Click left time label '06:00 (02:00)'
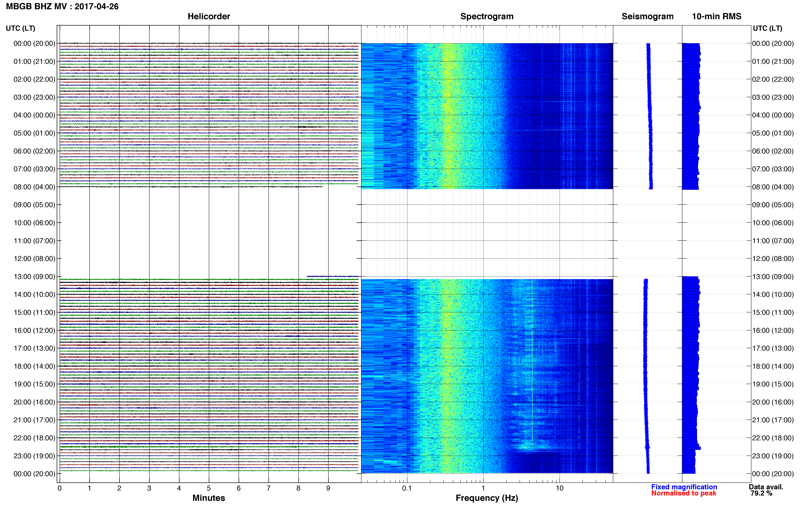 pos(34,151)
